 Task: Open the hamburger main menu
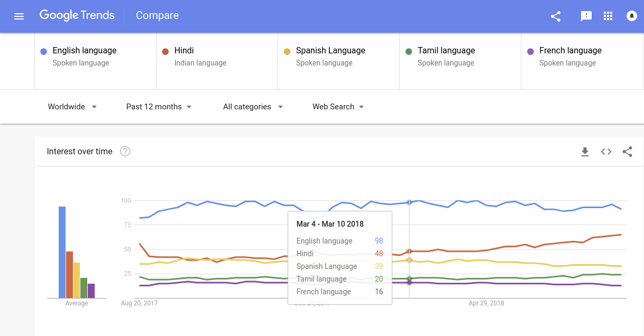pos(19,16)
